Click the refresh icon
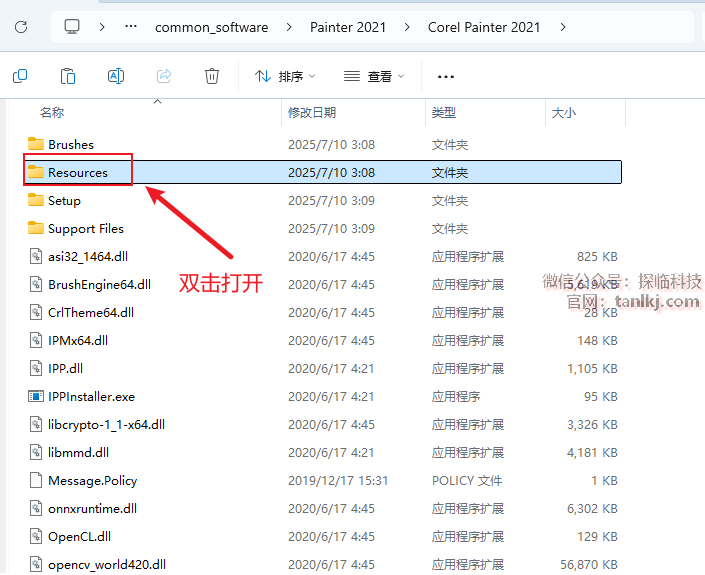This screenshot has height=575, width=705. [21, 27]
